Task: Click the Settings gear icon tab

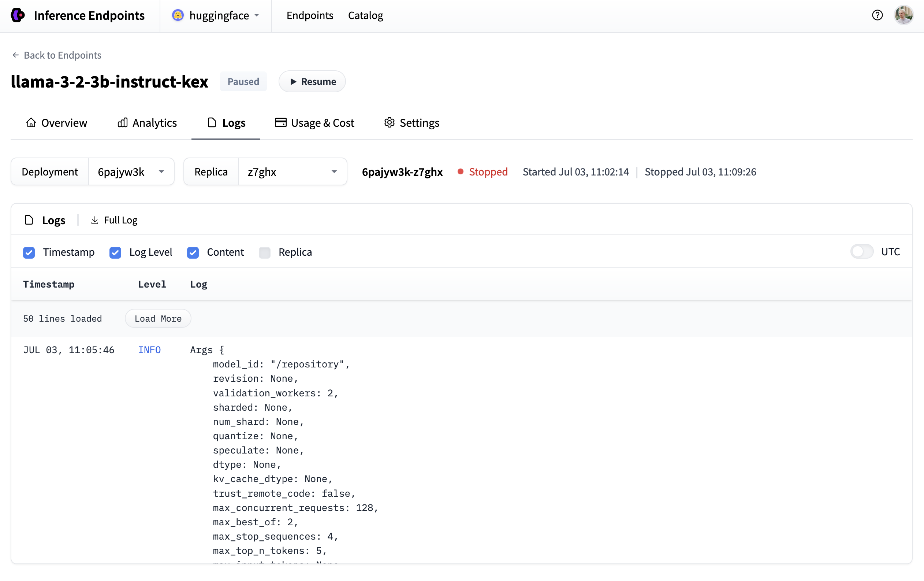Action: click(389, 122)
